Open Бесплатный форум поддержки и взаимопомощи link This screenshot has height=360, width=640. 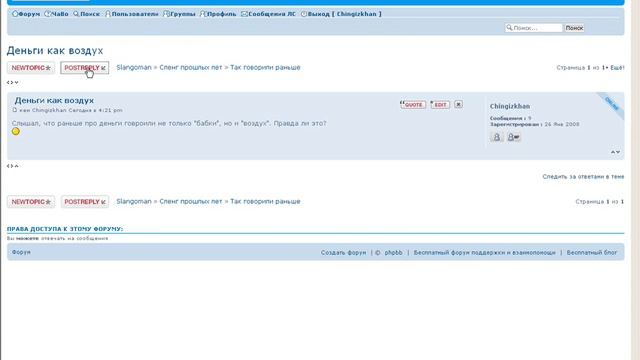(x=484, y=253)
